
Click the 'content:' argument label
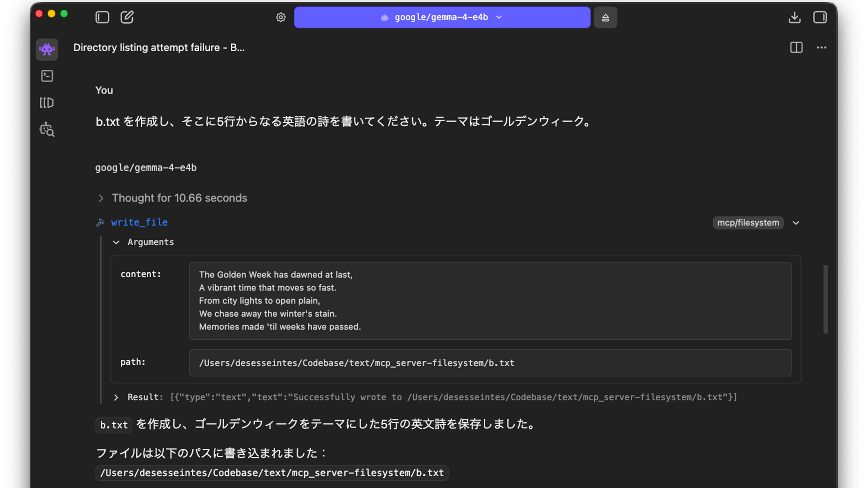click(141, 274)
